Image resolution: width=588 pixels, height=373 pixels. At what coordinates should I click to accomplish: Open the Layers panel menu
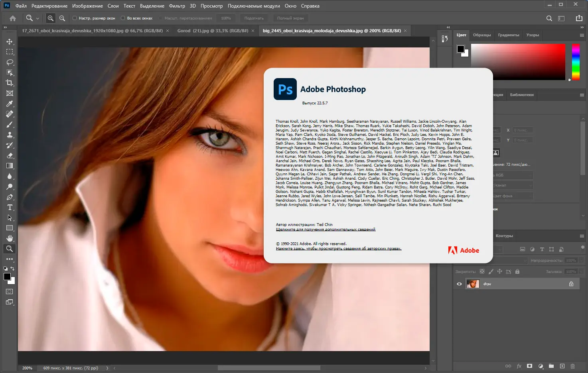tap(581, 236)
